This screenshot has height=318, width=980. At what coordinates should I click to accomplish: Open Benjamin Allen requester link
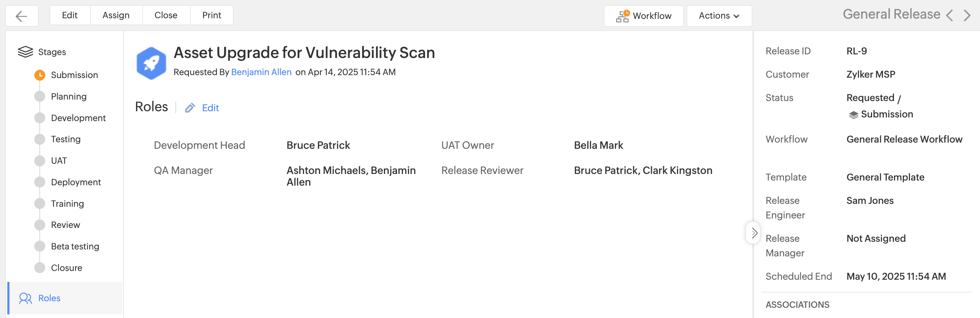coord(261,72)
